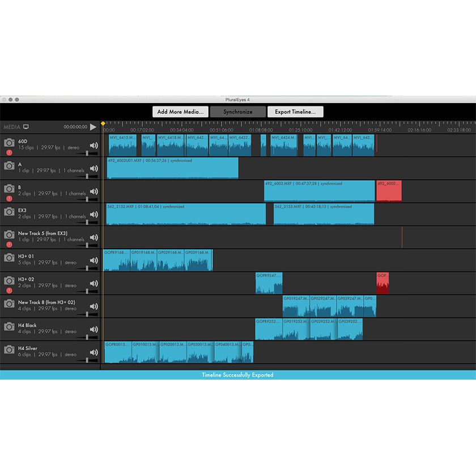Select clip GOPR9168 in H3+ 01 track
This screenshot has width=476, height=476.
pos(117,260)
